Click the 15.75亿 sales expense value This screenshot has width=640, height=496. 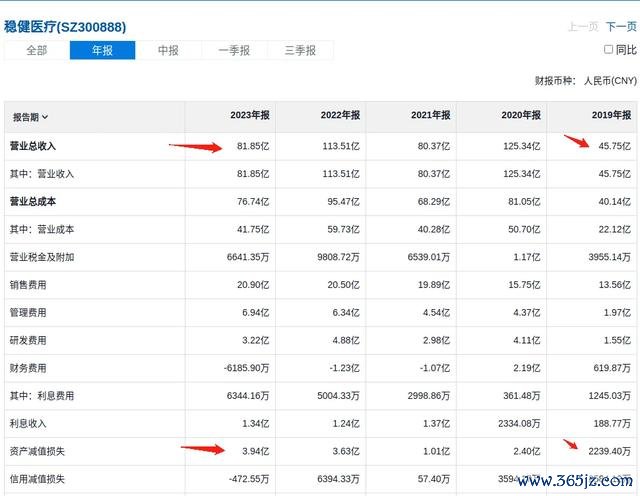(x=524, y=285)
